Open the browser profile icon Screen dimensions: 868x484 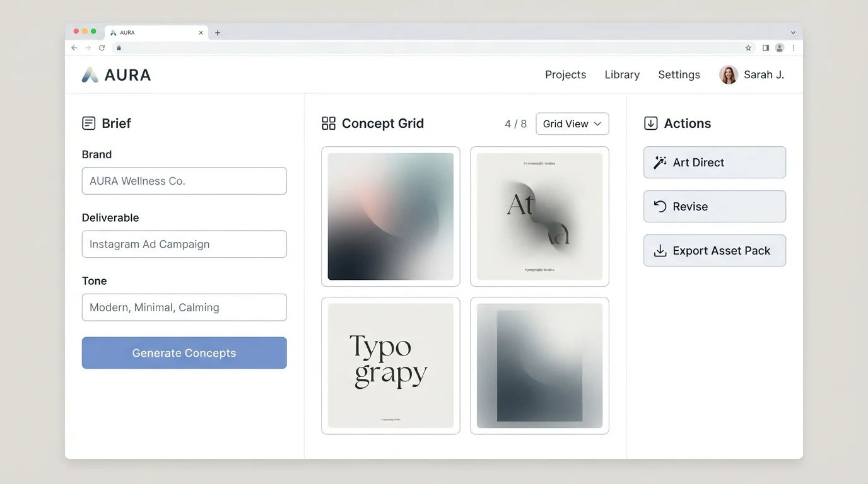tap(780, 48)
